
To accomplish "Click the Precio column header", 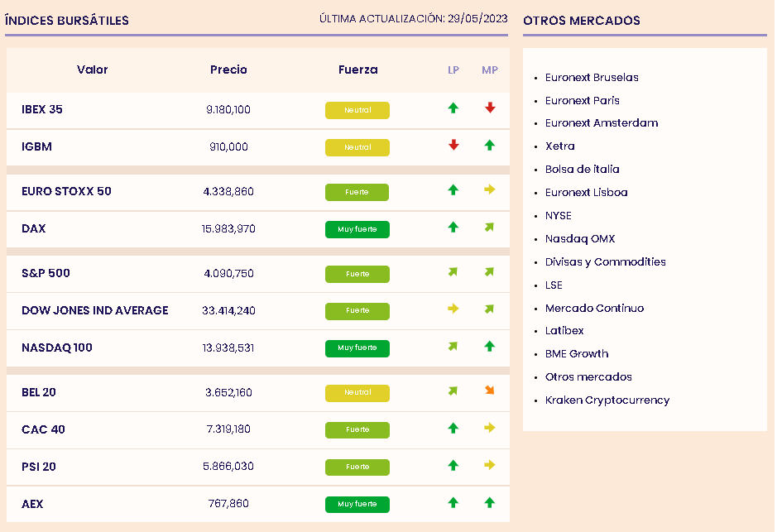I will pos(228,69).
